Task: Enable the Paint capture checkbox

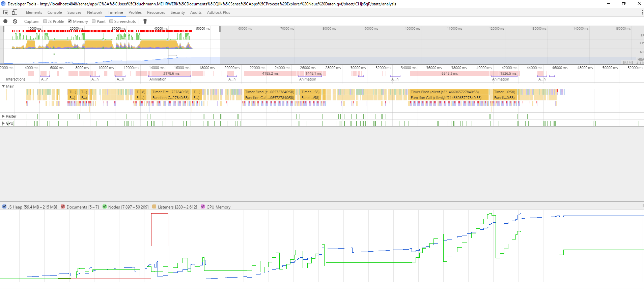Action: pyautogui.click(x=94, y=21)
